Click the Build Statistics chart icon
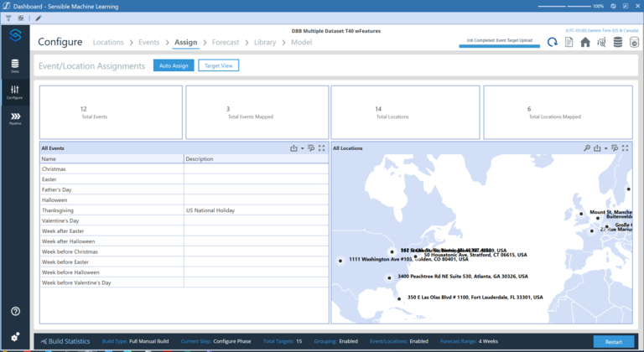 pyautogui.click(x=44, y=341)
